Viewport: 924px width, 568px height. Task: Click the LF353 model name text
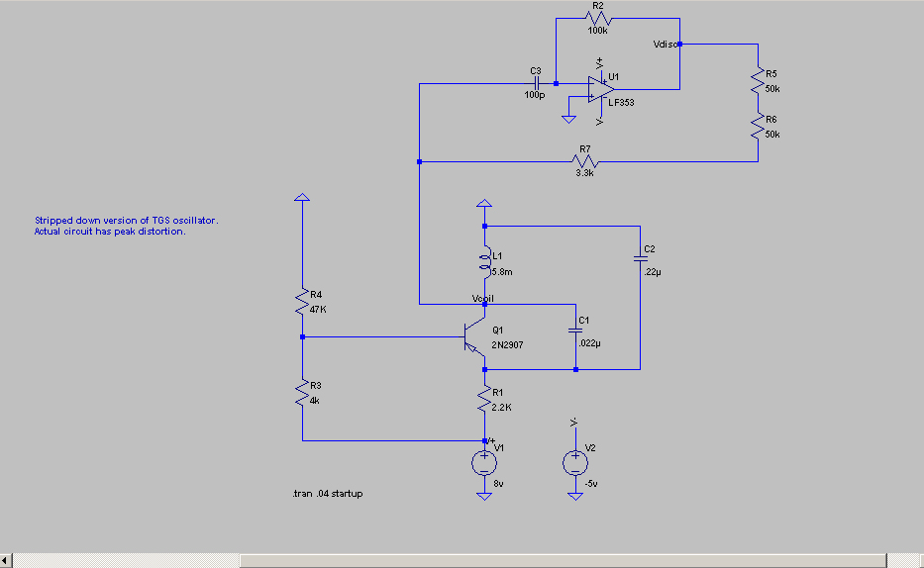(621, 102)
